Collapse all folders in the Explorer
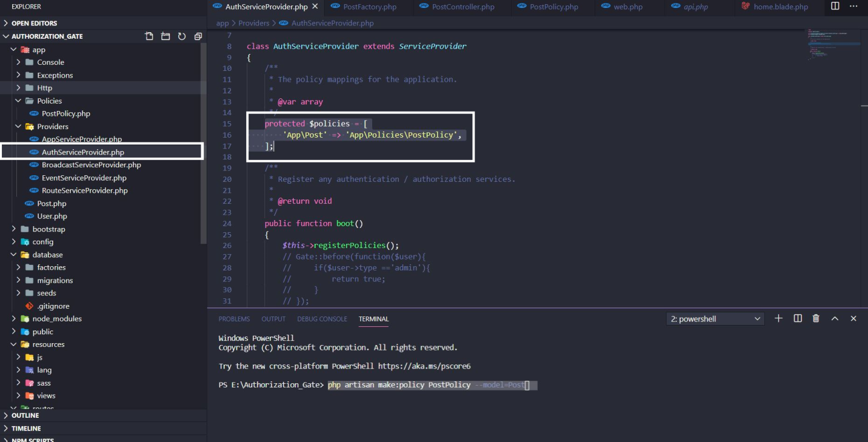 (x=198, y=36)
